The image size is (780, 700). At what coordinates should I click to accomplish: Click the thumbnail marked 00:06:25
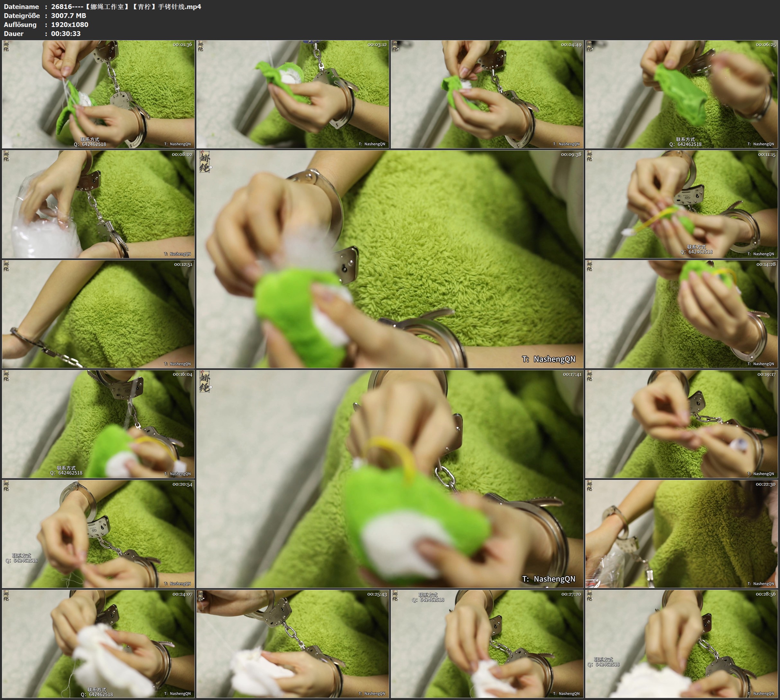click(682, 94)
